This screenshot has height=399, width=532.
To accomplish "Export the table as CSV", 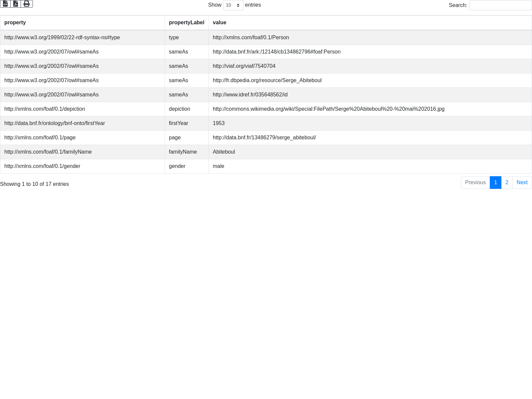I will (5, 4).
